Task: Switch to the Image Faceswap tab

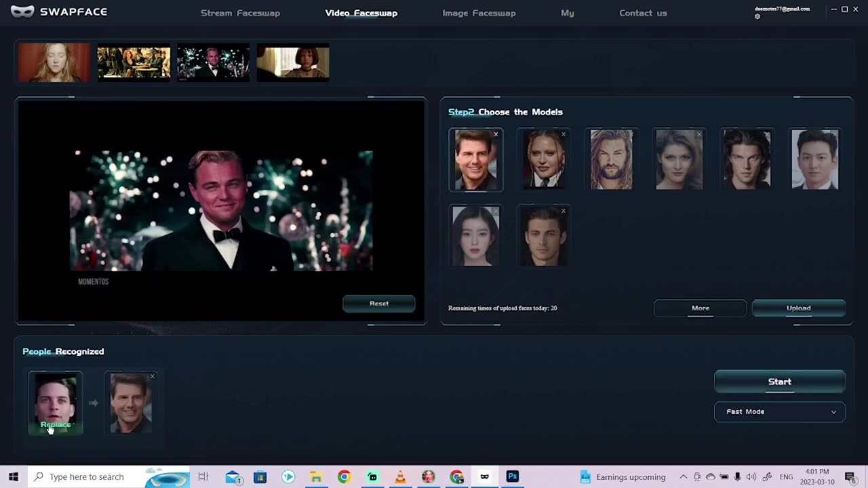Action: pos(479,12)
